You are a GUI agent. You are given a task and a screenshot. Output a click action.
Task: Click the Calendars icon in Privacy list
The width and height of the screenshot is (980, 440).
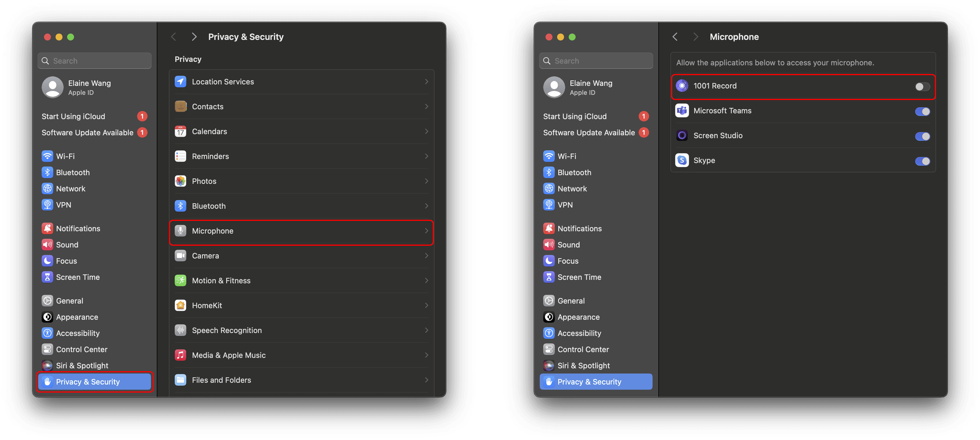pos(180,132)
